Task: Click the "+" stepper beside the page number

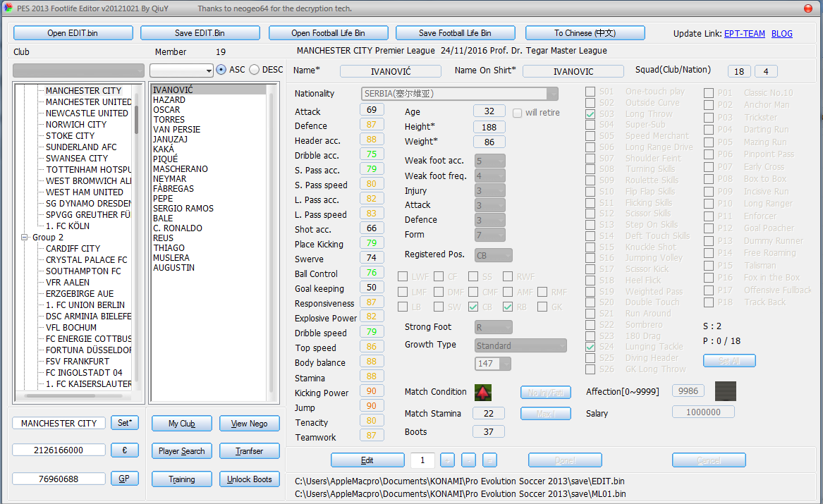Action: point(447,460)
